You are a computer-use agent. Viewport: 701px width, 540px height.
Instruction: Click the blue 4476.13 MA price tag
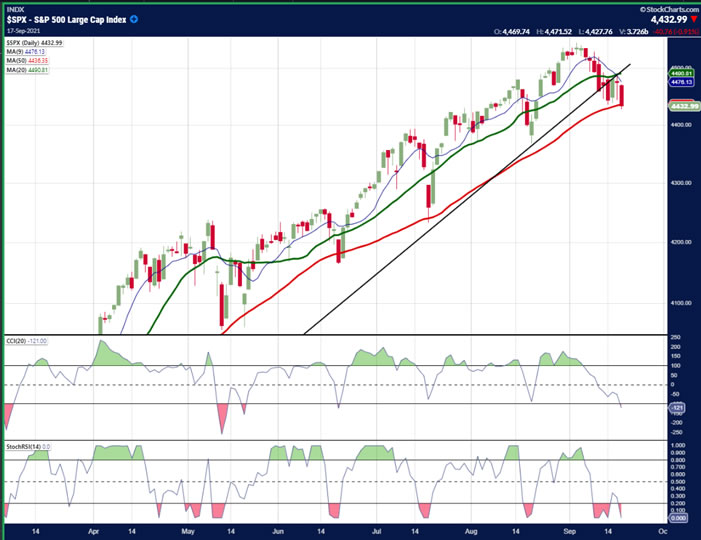coord(682,82)
